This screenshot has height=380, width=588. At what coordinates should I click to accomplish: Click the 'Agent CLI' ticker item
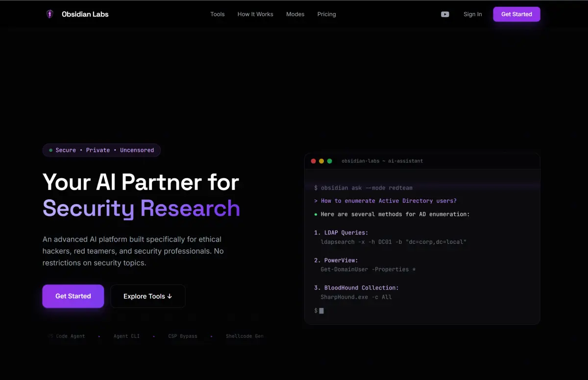126,336
